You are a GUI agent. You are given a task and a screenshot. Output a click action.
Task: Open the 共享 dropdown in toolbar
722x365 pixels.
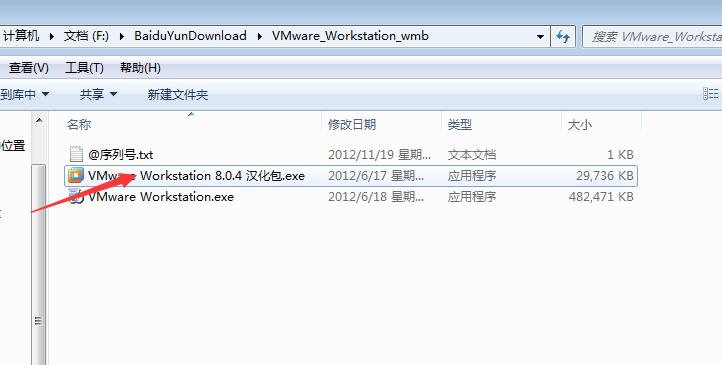coord(98,94)
